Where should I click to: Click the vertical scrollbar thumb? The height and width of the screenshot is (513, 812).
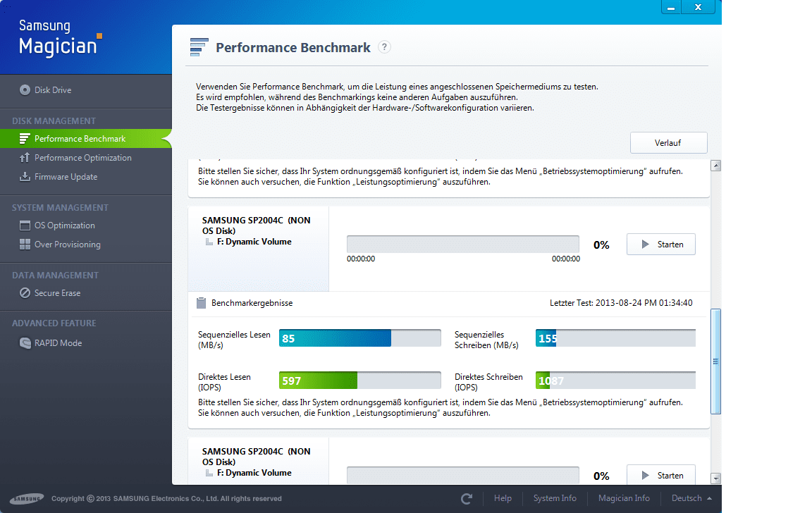(715, 361)
